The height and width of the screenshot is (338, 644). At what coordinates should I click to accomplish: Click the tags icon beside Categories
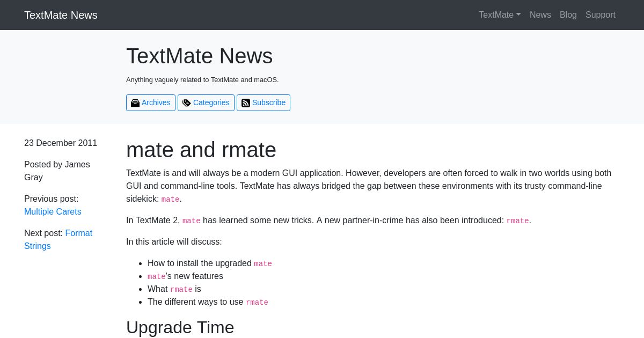click(x=187, y=103)
